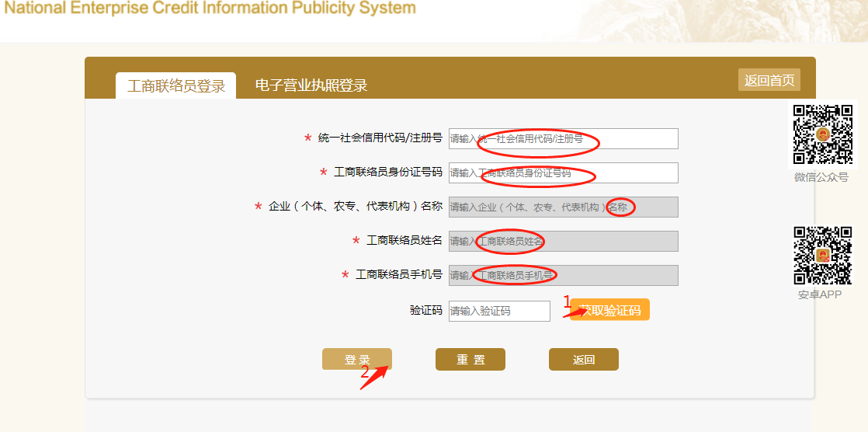This screenshot has width=868, height=432.
Task: Focus the 统一社会信用代码/注册号 input field
Action: (x=563, y=138)
